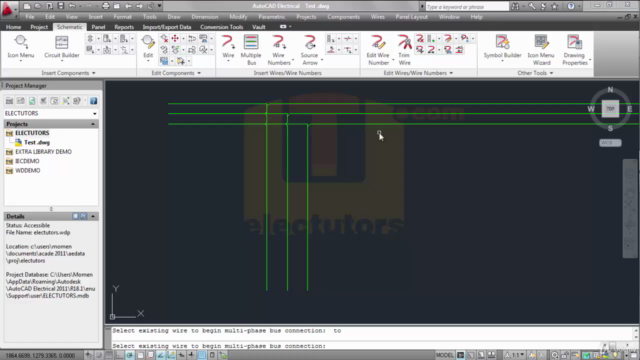Click the TOP face of the ViewCube
640x360 pixels.
click(x=610, y=109)
